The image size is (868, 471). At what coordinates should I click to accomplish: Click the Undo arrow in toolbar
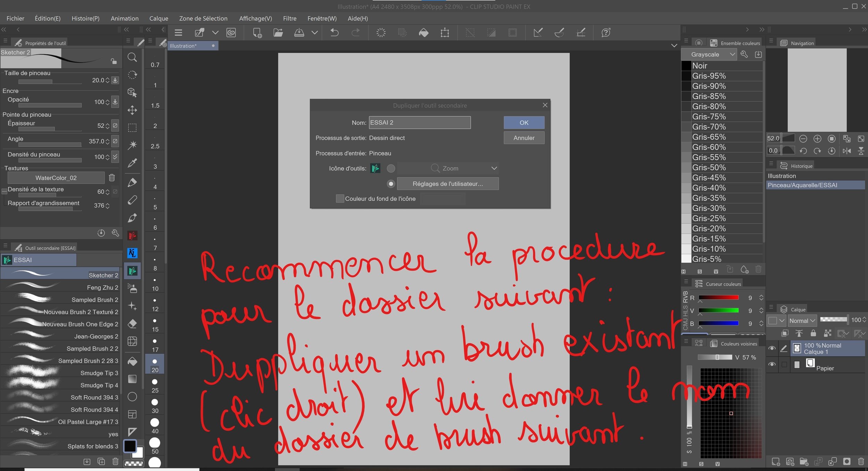334,33
